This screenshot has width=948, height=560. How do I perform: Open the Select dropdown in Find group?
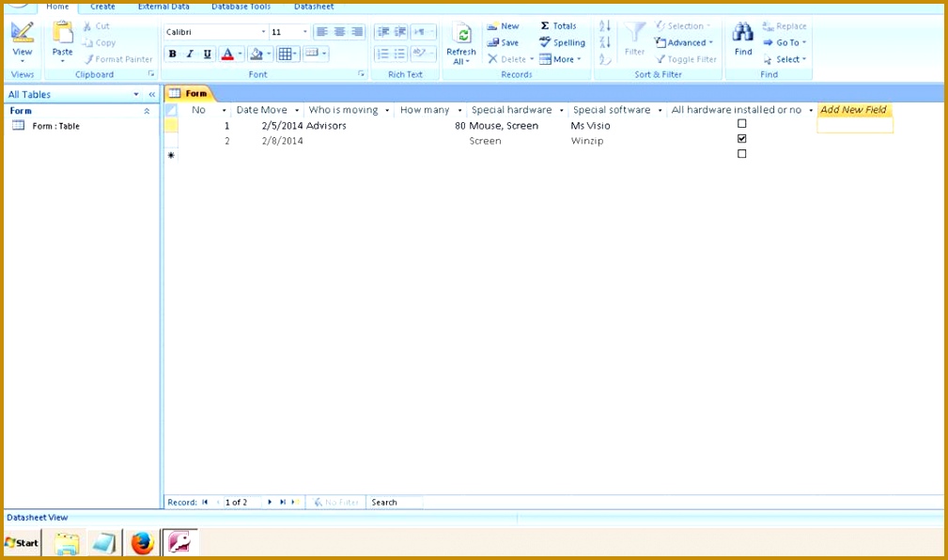click(785, 59)
